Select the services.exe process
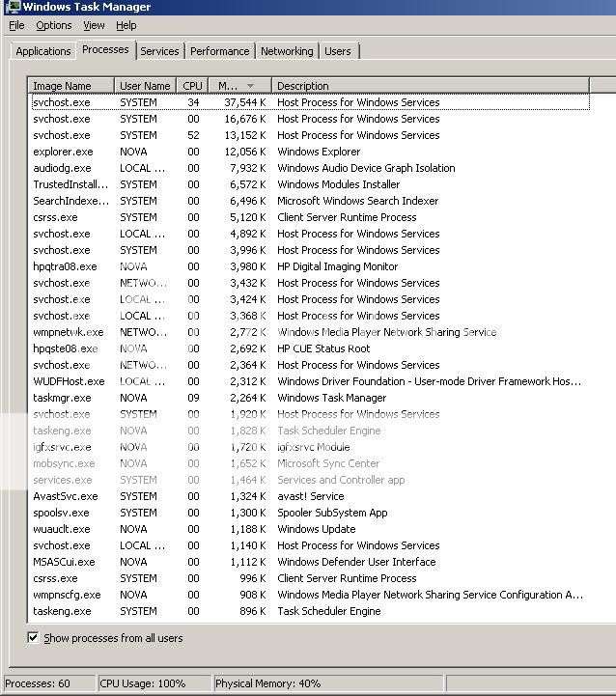Image resolution: width=616 pixels, height=696 pixels. pyautogui.click(x=311, y=481)
